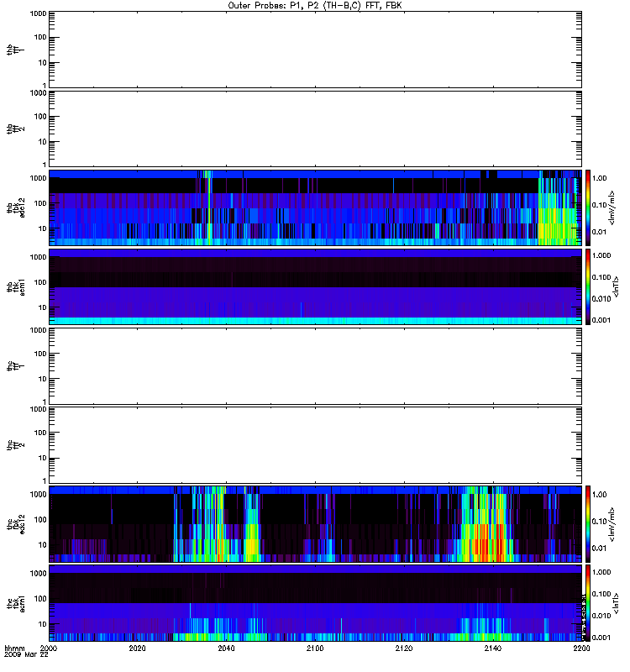Viewport: 630px width, 672px height.
Task: Select the thc fbk edc12 color bar
Action: 588,523
